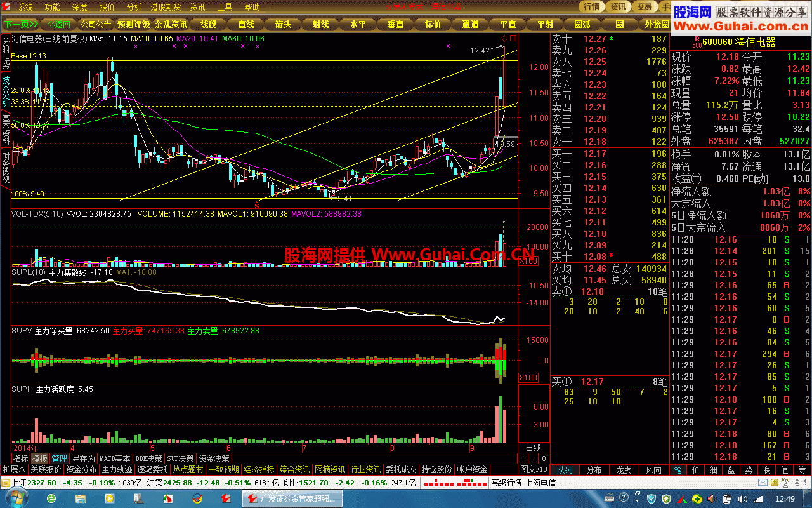
Task: Select the 箭头 arrow drawing tool
Action: pyautogui.click(x=283, y=24)
